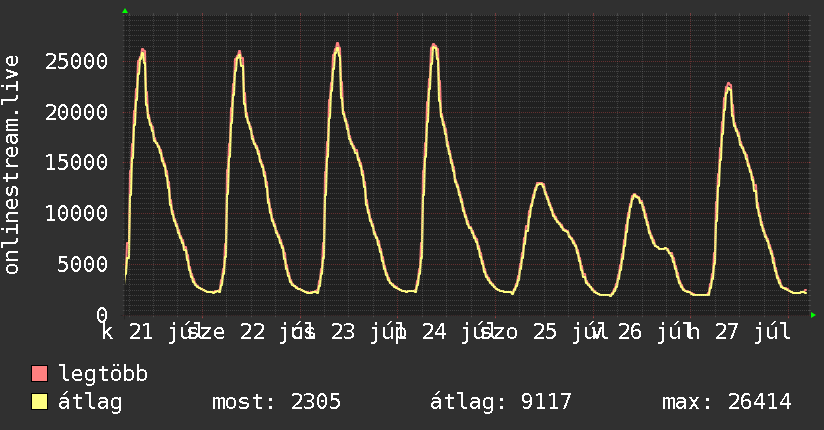Click the 5000 y-axis label

click(83, 264)
